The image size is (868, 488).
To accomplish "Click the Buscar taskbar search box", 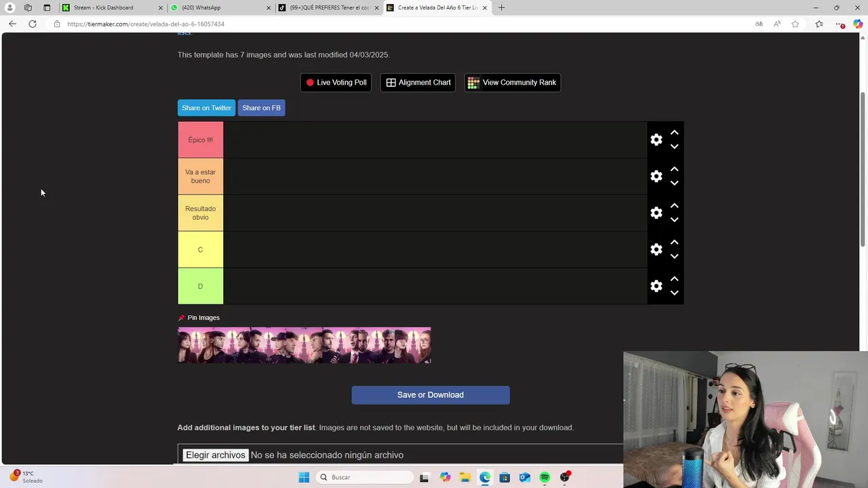I will pos(366,477).
